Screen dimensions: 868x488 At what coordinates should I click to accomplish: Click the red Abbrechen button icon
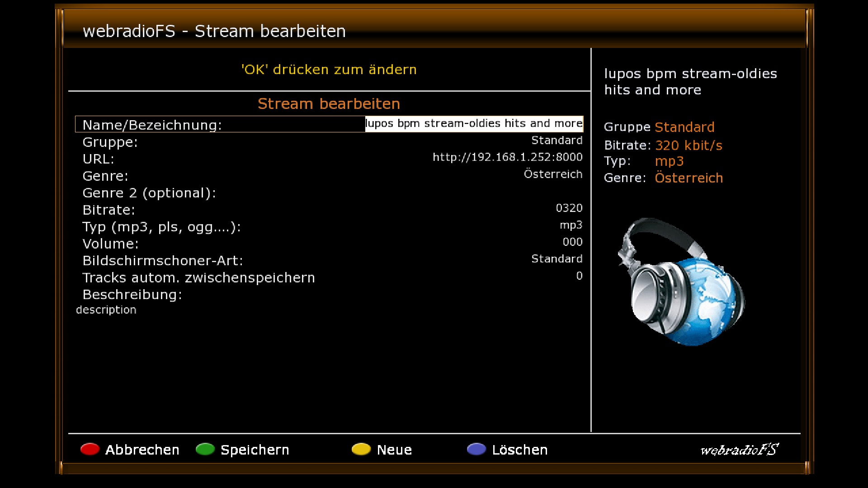90,449
